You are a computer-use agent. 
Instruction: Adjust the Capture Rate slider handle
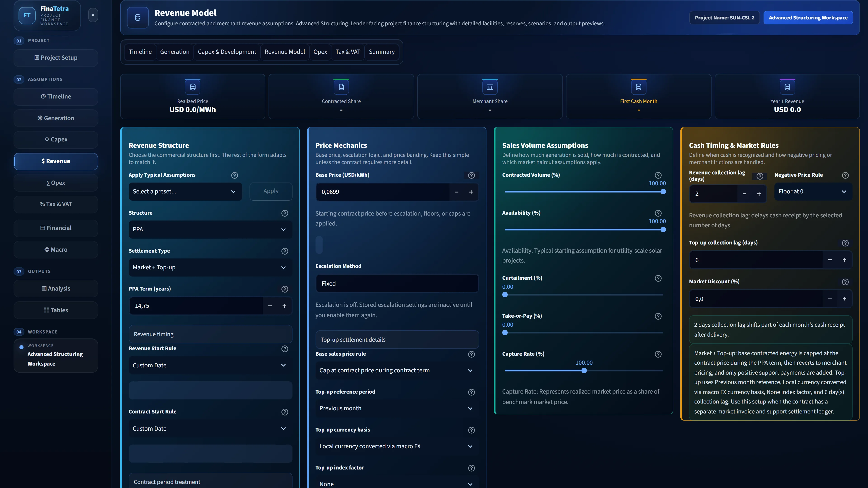tap(584, 371)
